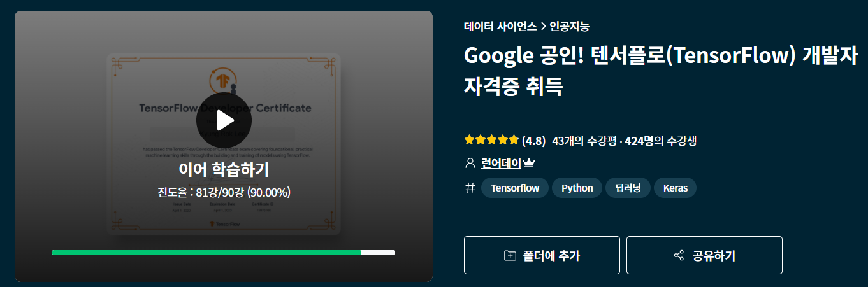Click the instructor person icon
The image size is (868, 287).
coord(470,163)
